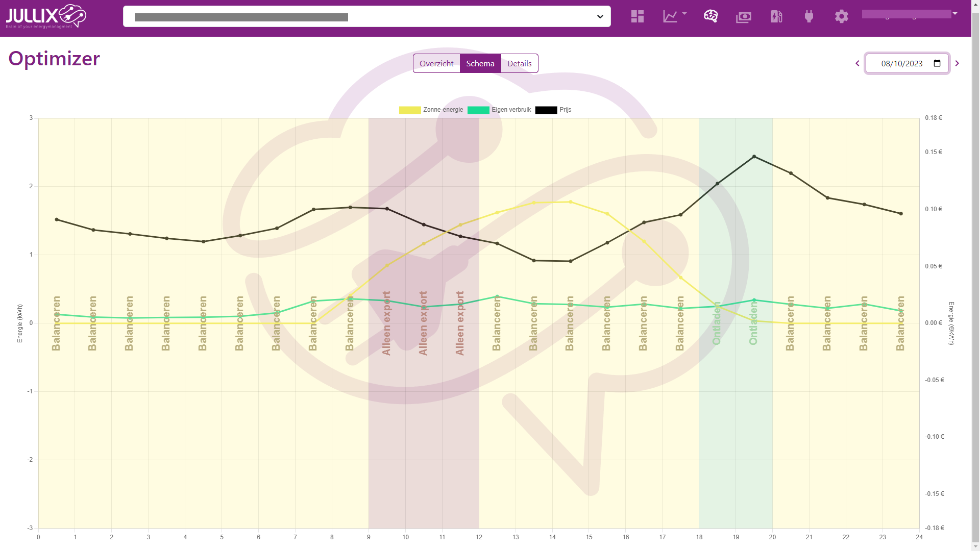Image resolution: width=980 pixels, height=551 pixels.
Task: Expand the chart menu dropdown arrow
Action: tap(684, 14)
